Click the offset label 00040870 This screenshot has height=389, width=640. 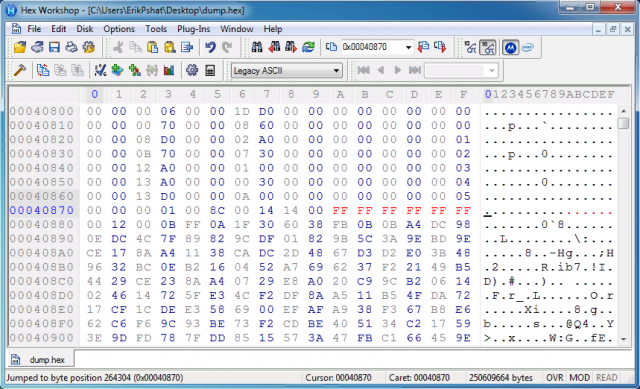pyautogui.click(x=42, y=210)
